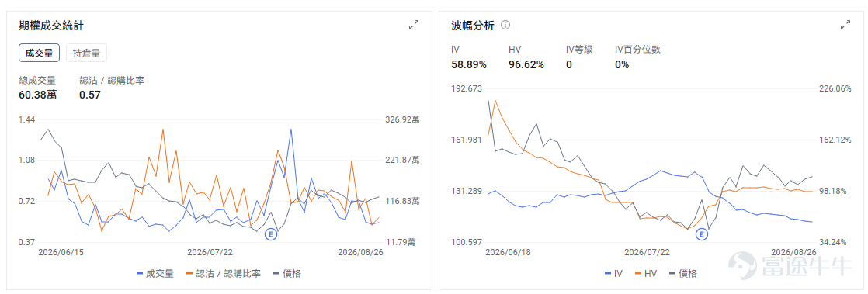Click the HV value 96.62%
The image size is (868, 294).
click(x=526, y=64)
